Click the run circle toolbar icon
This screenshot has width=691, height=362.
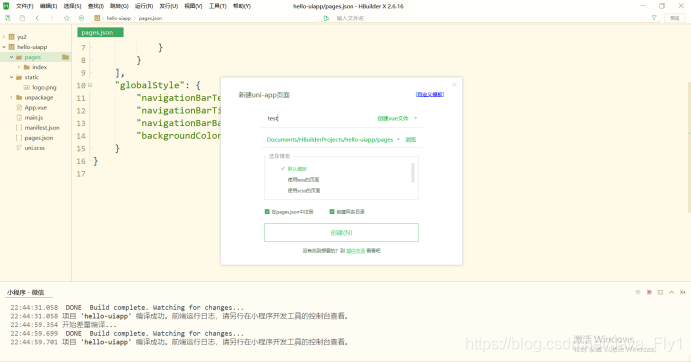(x=81, y=18)
